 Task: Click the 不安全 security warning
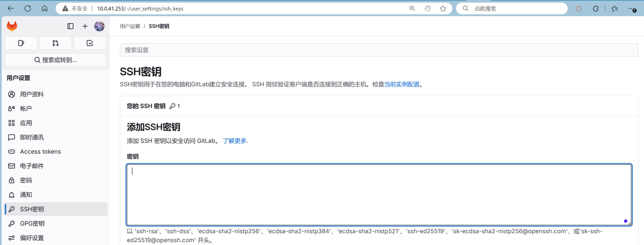click(75, 8)
